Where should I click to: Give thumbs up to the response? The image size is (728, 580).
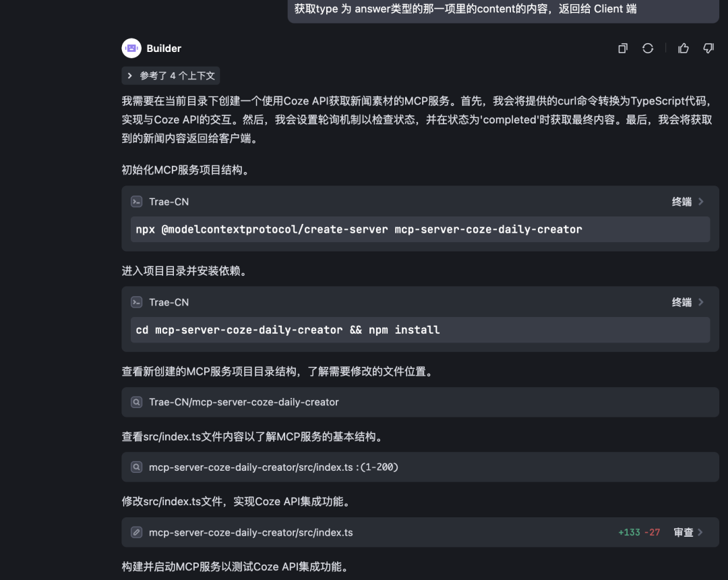point(684,49)
